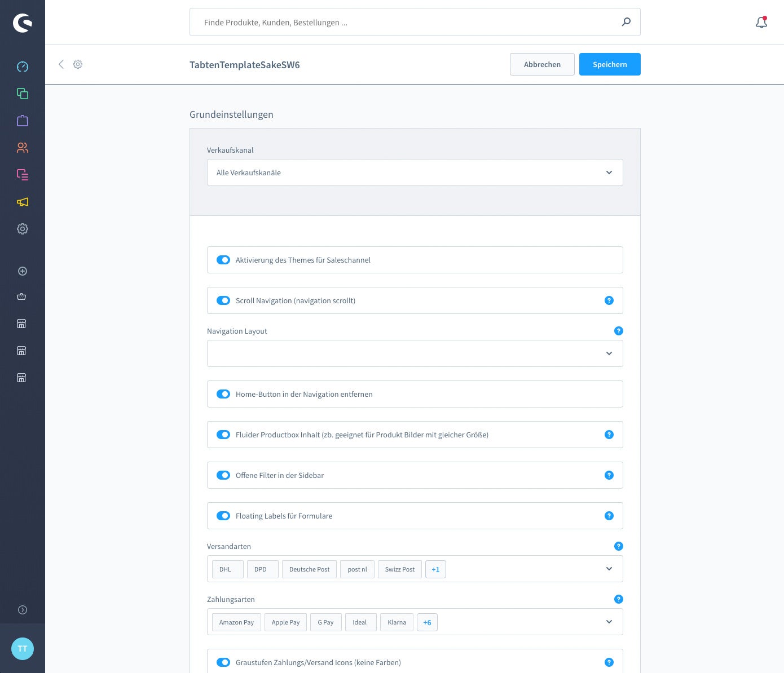The width and height of the screenshot is (784, 673).
Task: Expand the Versandarten selection chevron
Action: click(609, 569)
